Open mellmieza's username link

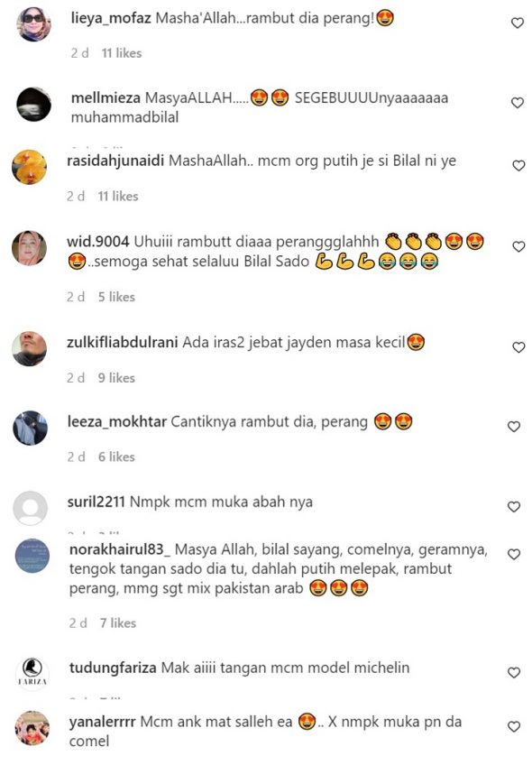point(105,97)
